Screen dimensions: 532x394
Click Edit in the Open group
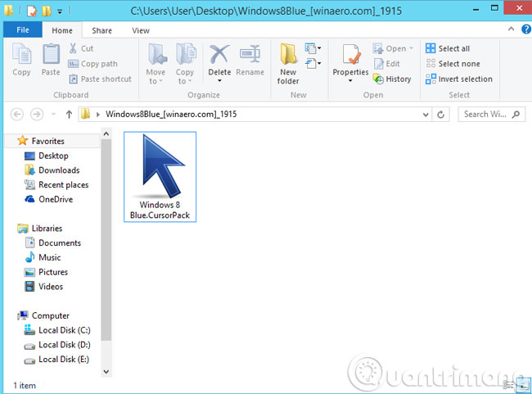coord(386,64)
